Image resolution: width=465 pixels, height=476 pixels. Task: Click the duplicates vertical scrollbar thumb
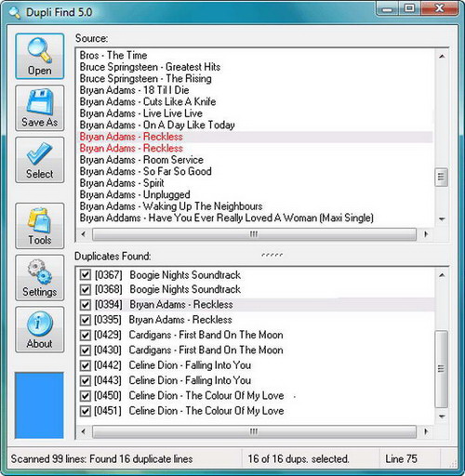(442, 369)
